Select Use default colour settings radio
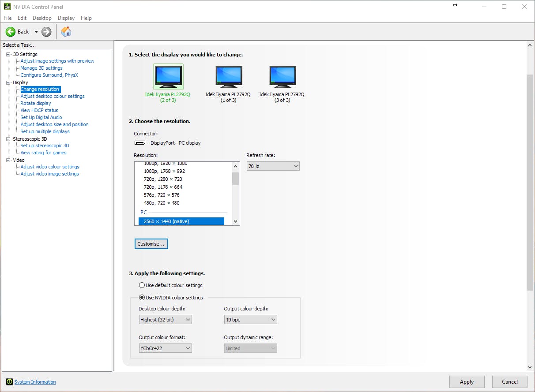The image size is (535, 392). 142,285
